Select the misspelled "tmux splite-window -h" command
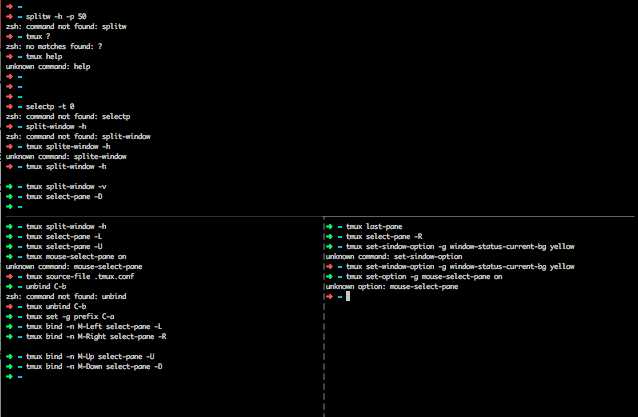This screenshot has height=417, width=638. point(68,146)
